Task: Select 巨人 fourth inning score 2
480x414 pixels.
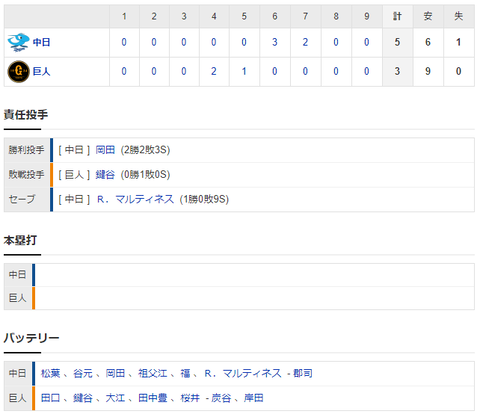Action: click(x=214, y=71)
